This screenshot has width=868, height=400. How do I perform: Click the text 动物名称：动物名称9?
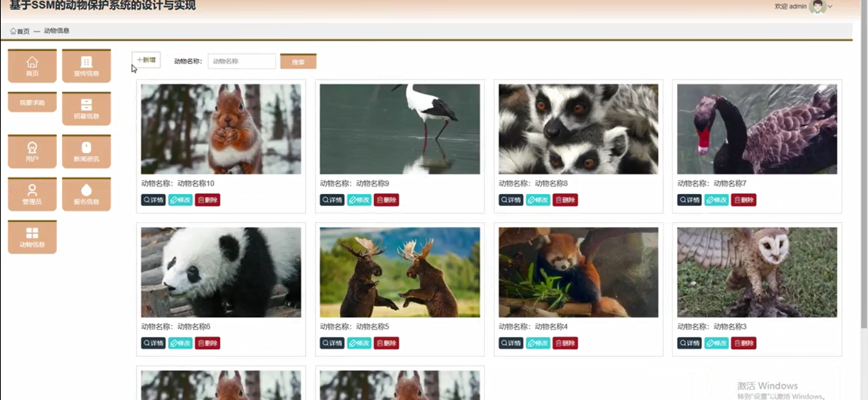coord(354,183)
